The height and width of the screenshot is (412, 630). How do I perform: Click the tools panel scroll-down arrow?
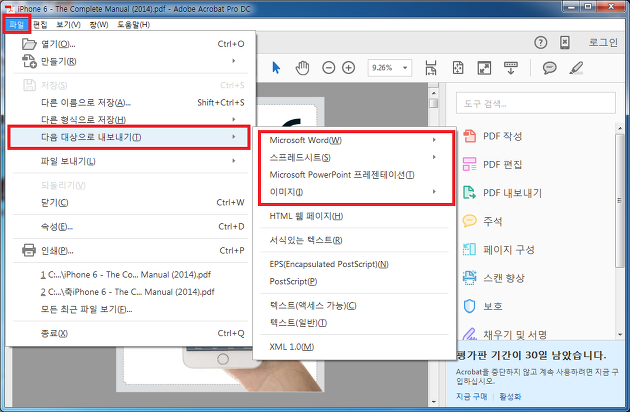(620, 334)
